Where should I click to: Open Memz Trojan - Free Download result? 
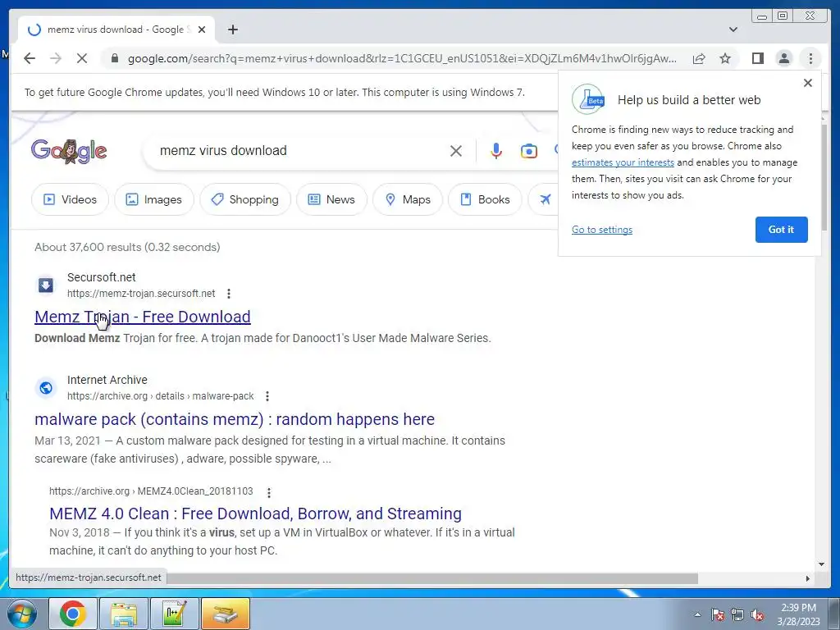click(x=143, y=317)
